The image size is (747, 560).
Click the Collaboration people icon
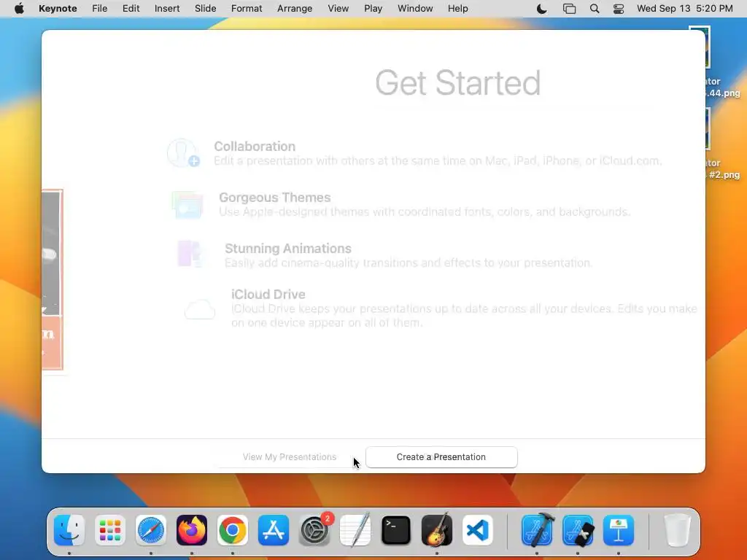click(183, 153)
